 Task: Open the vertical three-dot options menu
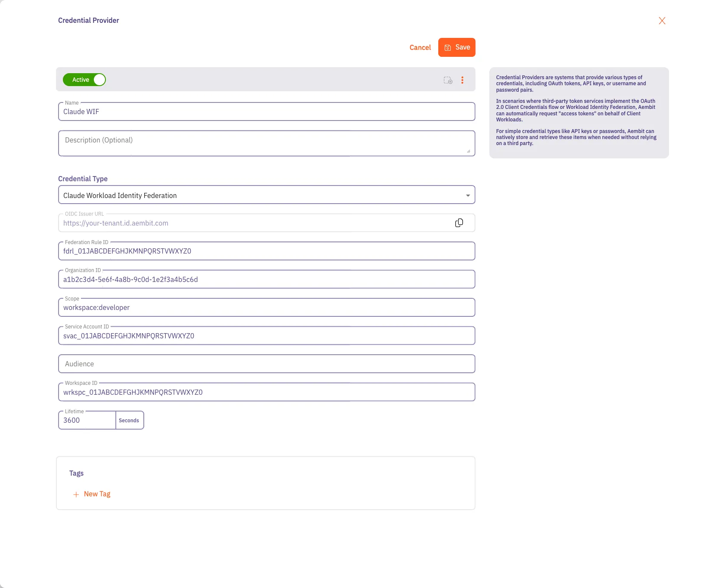462,80
